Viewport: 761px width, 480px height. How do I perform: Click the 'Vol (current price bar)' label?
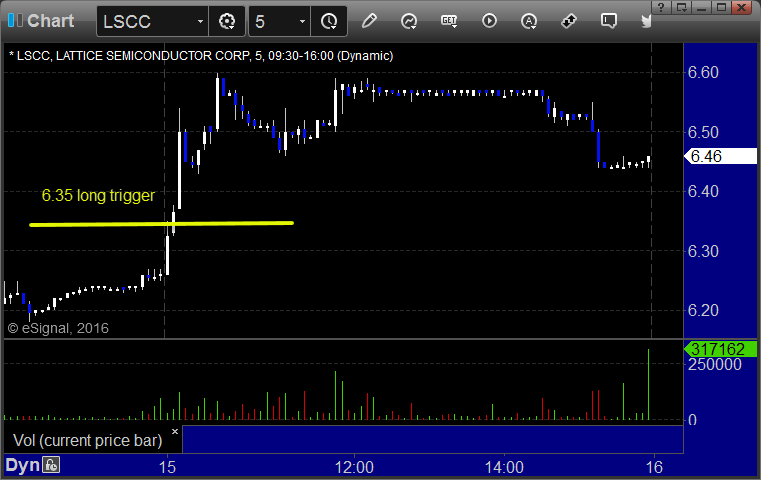coord(87,440)
